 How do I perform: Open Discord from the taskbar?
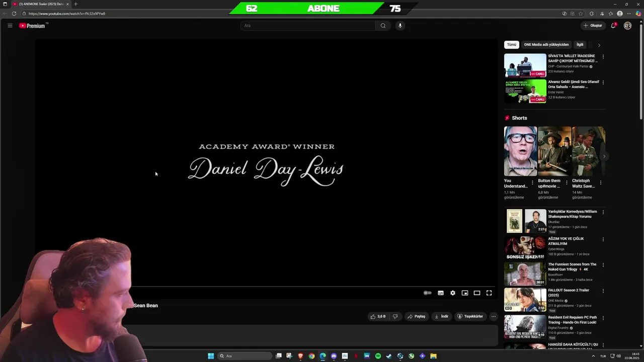click(x=334, y=356)
